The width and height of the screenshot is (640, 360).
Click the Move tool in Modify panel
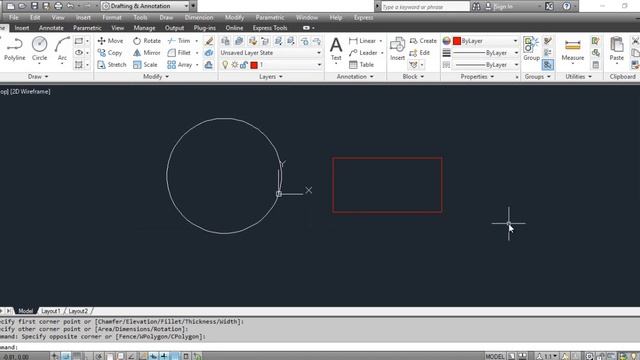(110, 41)
